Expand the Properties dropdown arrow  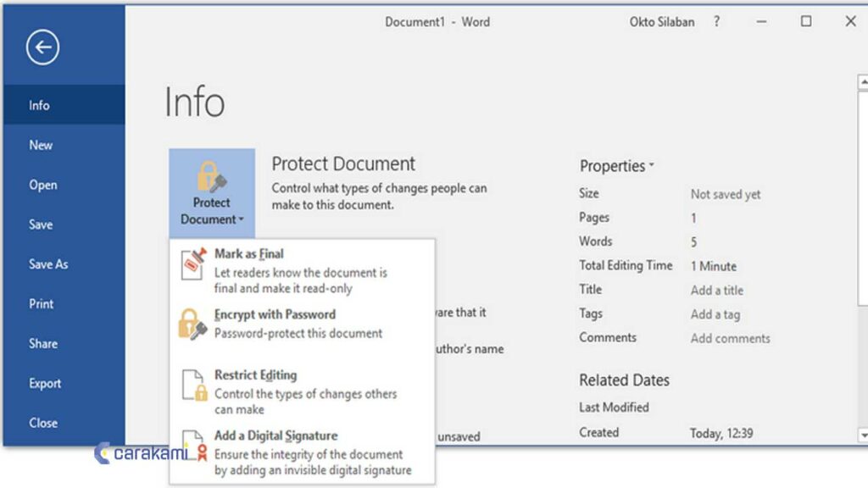pos(652,165)
